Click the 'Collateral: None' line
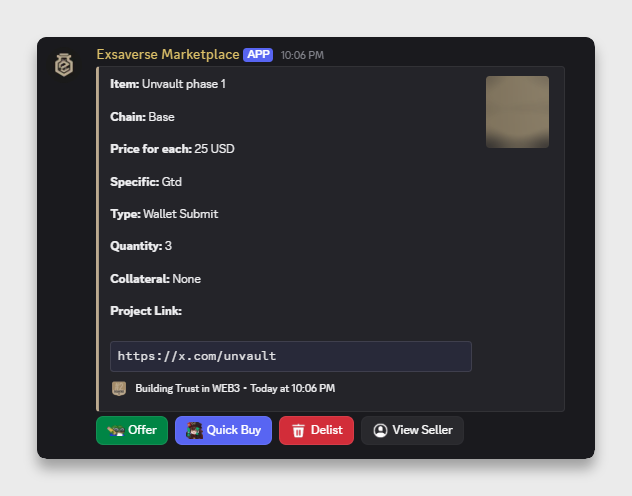Image resolution: width=632 pixels, height=496 pixels. [x=155, y=279]
